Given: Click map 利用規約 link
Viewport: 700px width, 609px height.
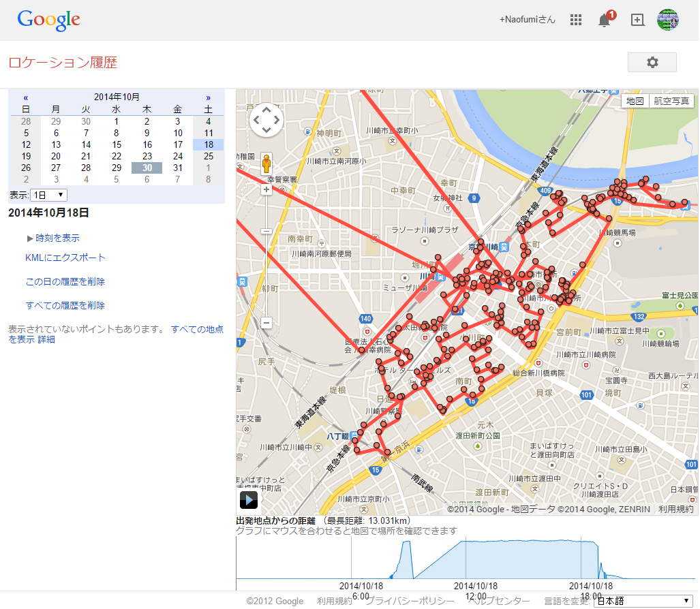Looking at the screenshot, I should 675,509.
